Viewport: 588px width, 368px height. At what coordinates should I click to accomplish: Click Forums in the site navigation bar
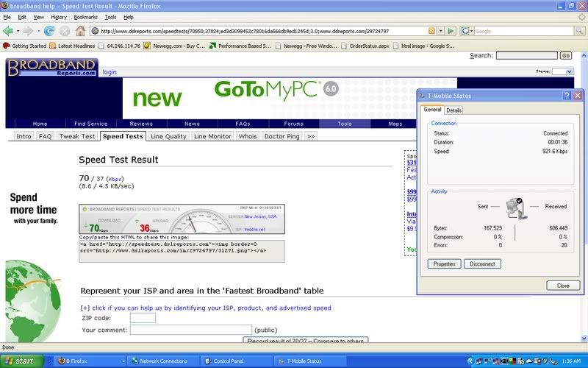click(293, 124)
